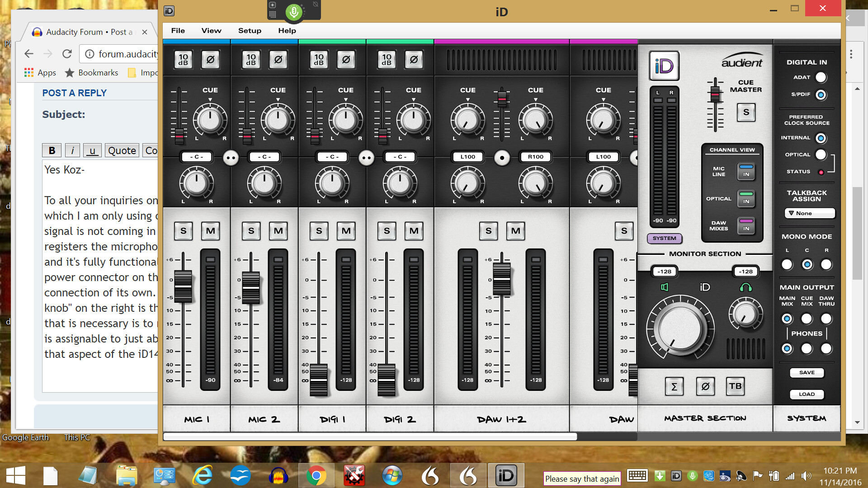Viewport: 868px width, 488px height.
Task: Invert phase on the Mic 1 channel
Action: tap(210, 59)
